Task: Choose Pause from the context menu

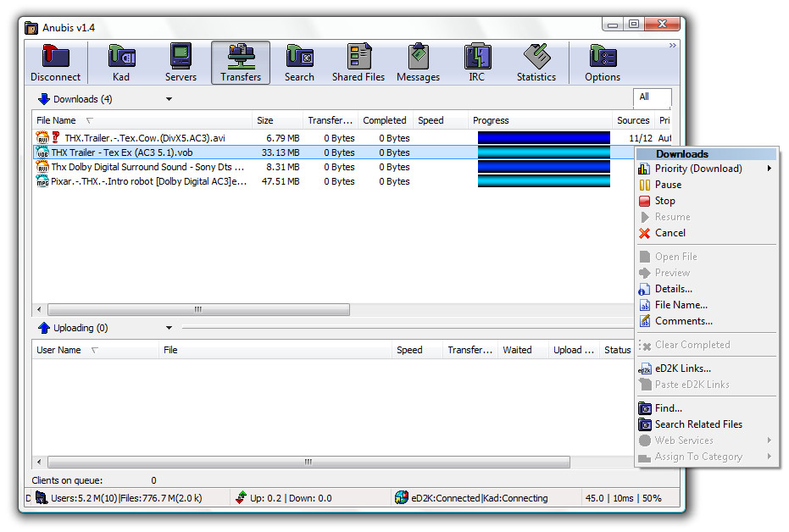Action: point(707,185)
